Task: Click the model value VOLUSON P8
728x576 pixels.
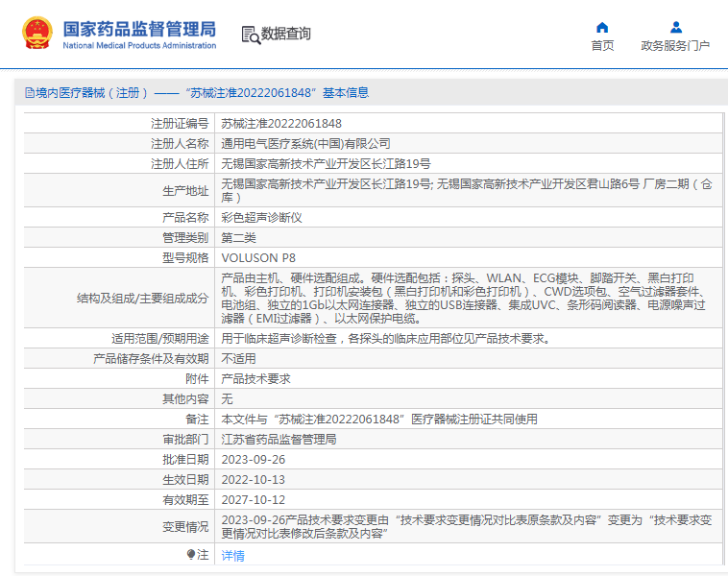Action: 258,257
